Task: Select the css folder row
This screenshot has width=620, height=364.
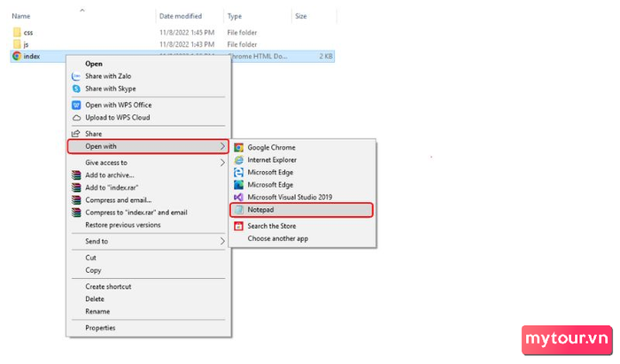Action: [173, 33]
